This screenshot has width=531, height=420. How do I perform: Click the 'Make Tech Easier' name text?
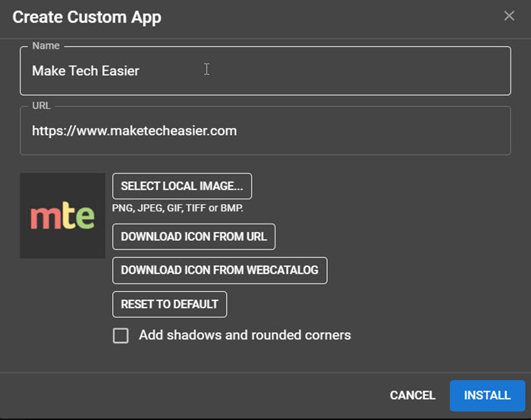pyautogui.click(x=85, y=71)
